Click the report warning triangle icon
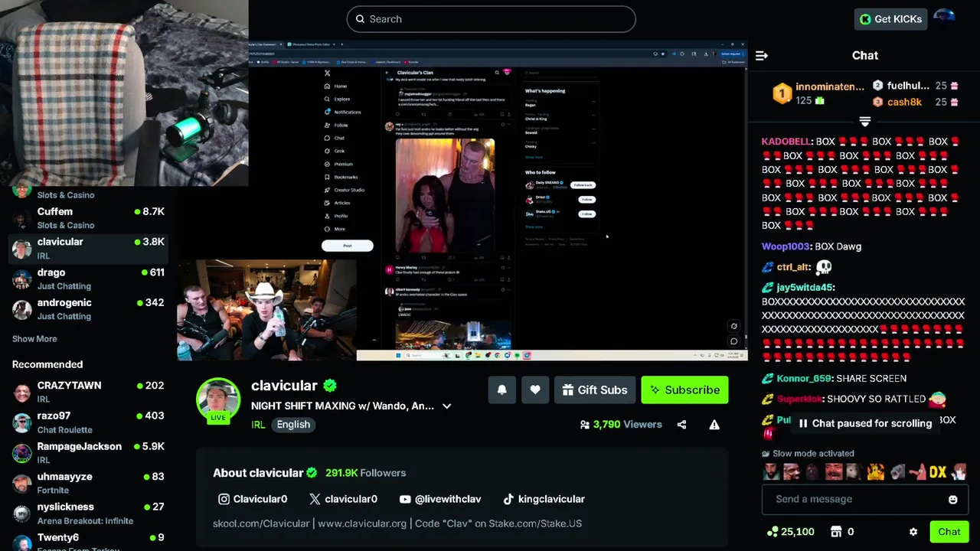 click(714, 424)
